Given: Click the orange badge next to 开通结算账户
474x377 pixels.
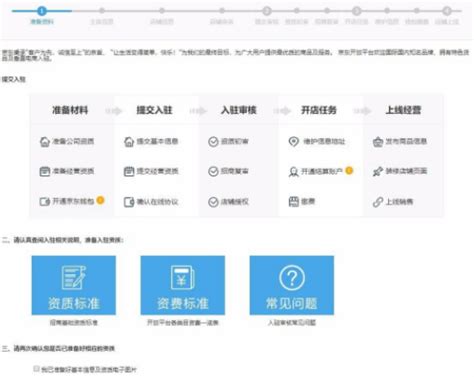Looking at the screenshot, I should [x=349, y=171].
